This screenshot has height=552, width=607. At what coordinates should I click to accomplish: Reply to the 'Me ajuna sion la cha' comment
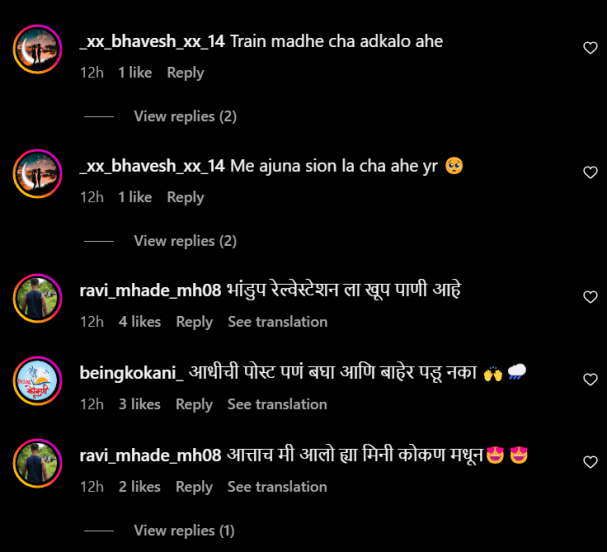point(185,197)
